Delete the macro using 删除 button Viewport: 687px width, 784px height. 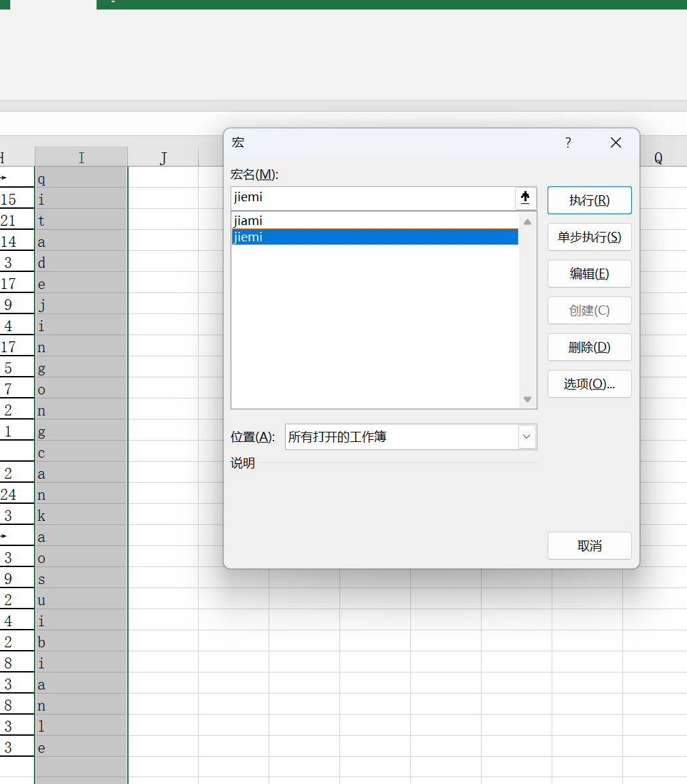589,347
